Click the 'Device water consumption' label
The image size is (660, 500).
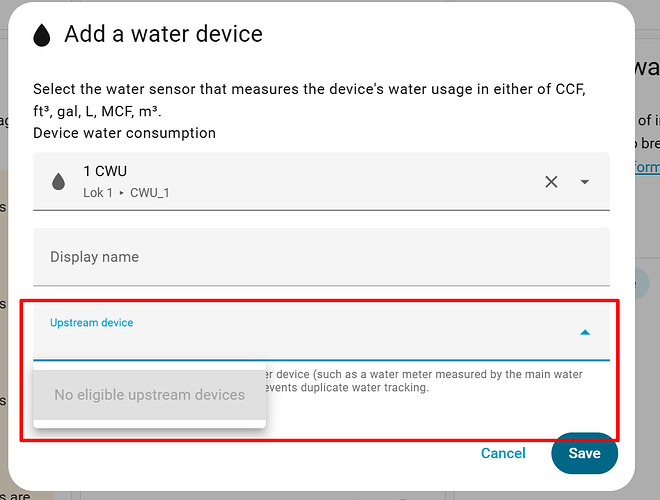124,133
